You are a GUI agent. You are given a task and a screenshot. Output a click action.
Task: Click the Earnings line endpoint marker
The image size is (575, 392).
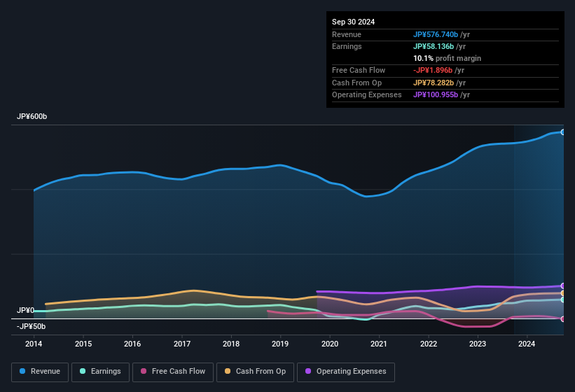562,300
